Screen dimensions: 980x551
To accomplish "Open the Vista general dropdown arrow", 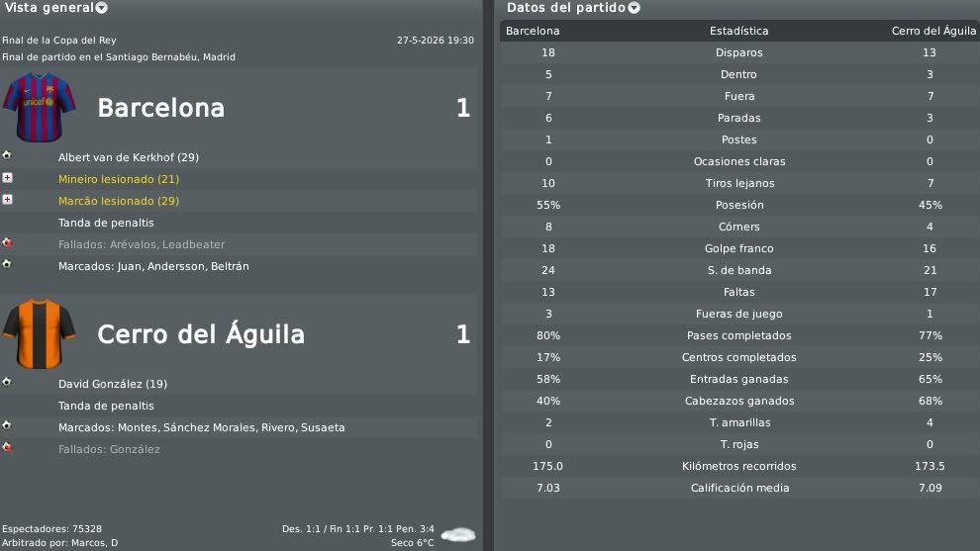I will pyautogui.click(x=101, y=8).
